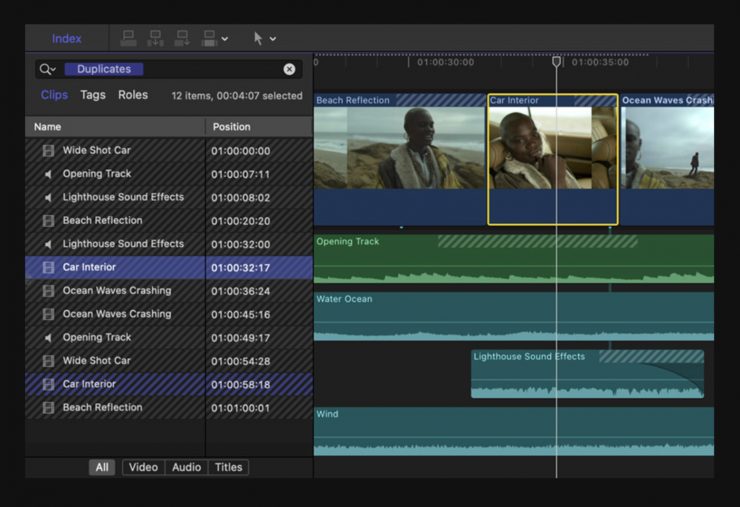
Task: Click the film icon beside Wide Shot Car at 01:00:00:00
Action: click(x=48, y=151)
